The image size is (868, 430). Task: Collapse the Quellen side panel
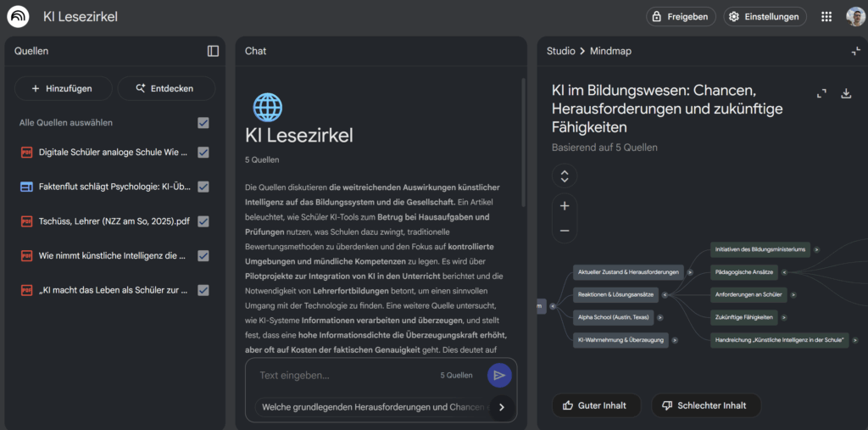[213, 51]
